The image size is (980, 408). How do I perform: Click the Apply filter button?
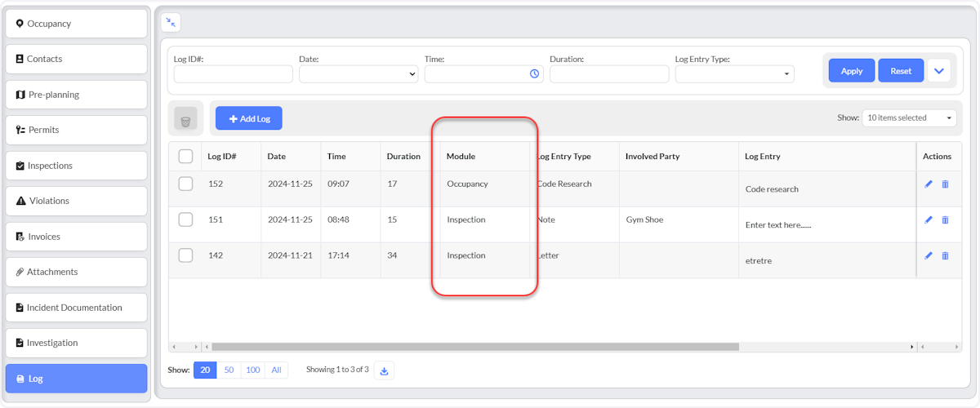852,71
